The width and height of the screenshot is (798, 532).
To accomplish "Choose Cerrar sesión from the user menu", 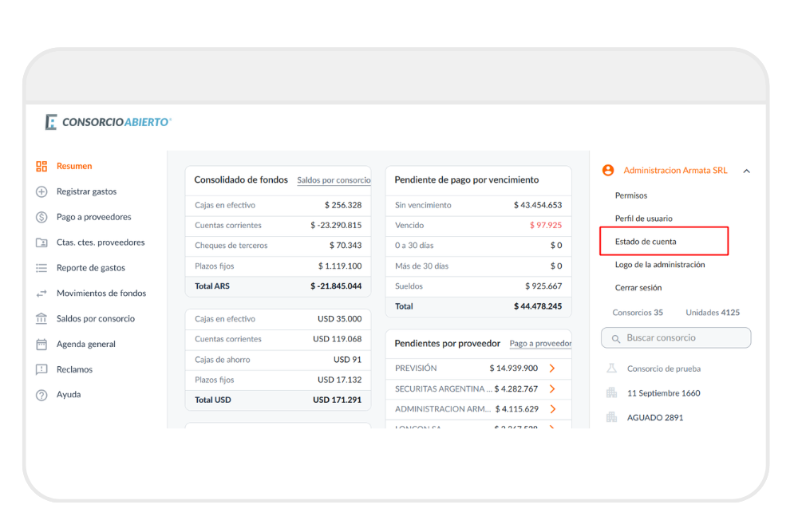I will [x=638, y=288].
